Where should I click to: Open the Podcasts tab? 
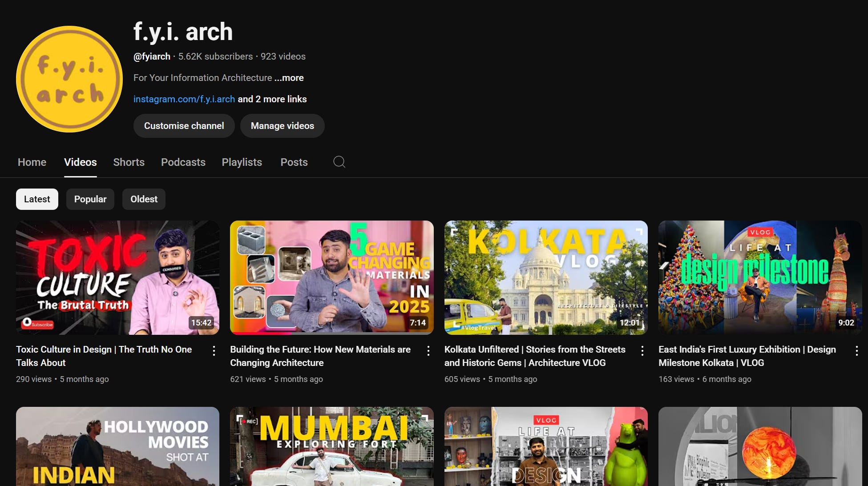[x=183, y=162]
